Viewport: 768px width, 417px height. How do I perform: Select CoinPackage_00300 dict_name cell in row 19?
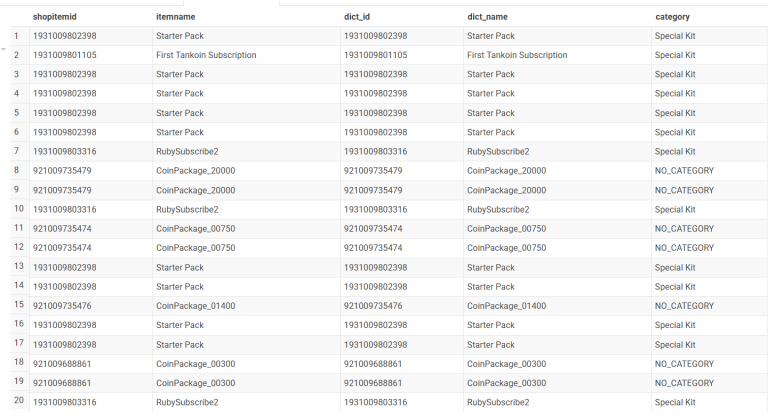[x=506, y=383]
